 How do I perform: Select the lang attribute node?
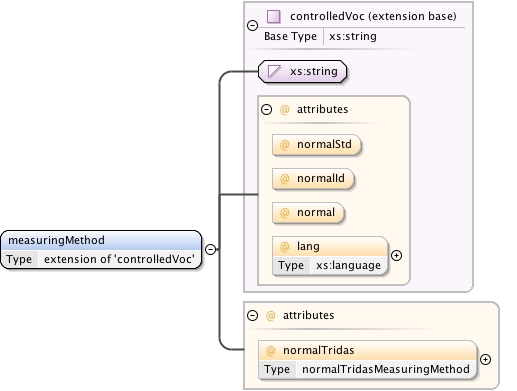point(330,256)
